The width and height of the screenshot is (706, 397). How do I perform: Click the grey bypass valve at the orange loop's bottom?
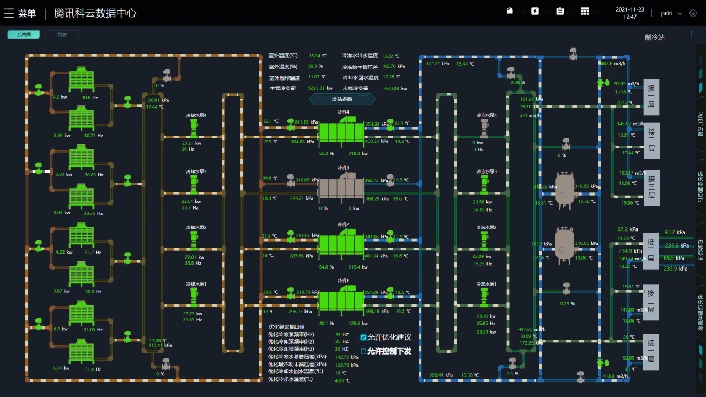click(x=166, y=364)
